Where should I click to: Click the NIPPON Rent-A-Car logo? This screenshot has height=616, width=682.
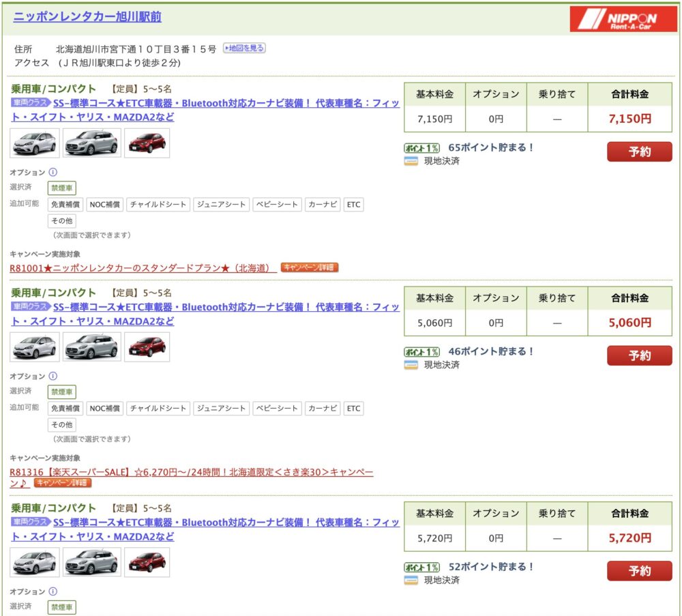(x=623, y=18)
